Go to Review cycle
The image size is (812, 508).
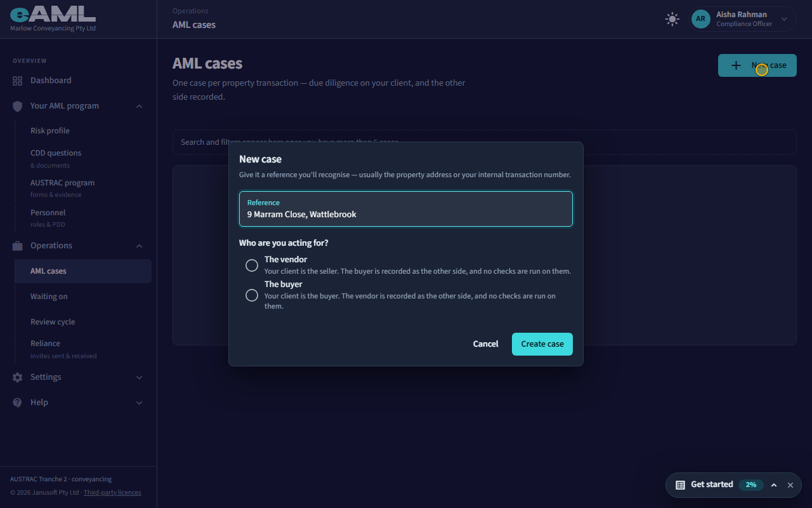82,322
